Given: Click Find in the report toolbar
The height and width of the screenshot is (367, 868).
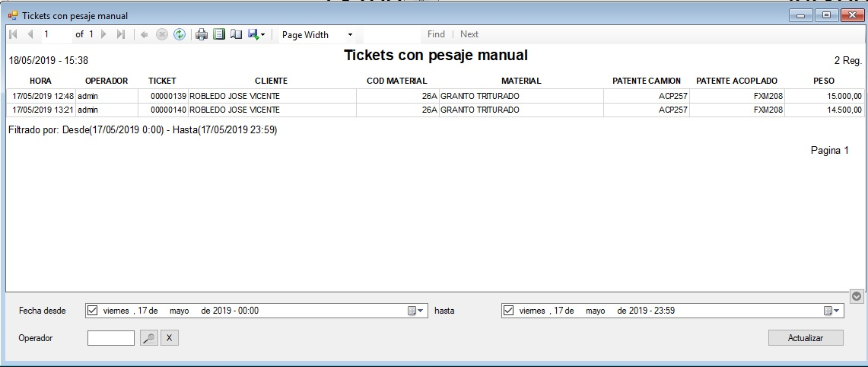Looking at the screenshot, I should point(436,34).
